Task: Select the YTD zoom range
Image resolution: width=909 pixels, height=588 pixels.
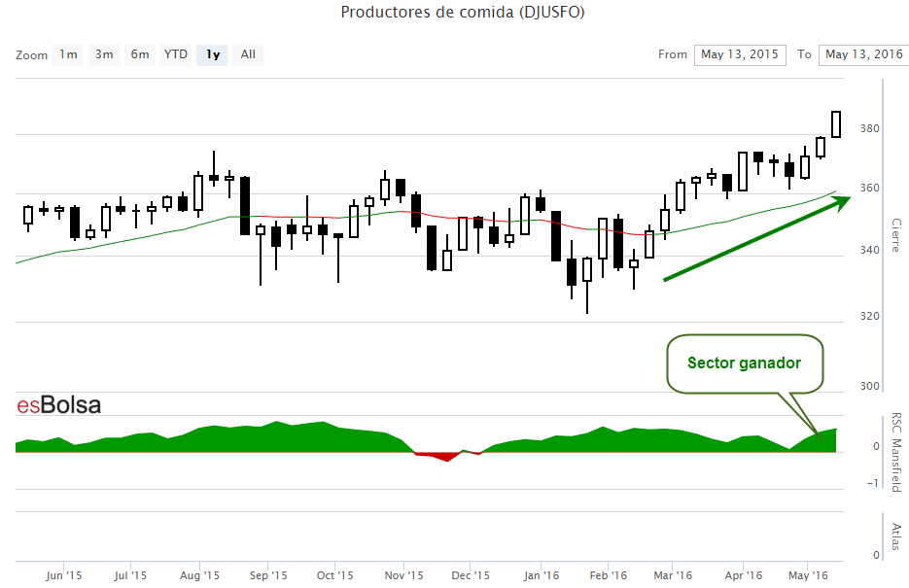Action: [x=176, y=54]
